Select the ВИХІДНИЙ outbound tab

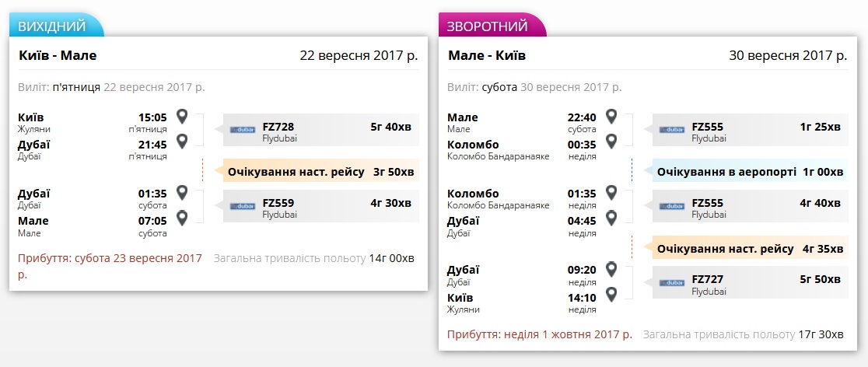click(x=53, y=26)
